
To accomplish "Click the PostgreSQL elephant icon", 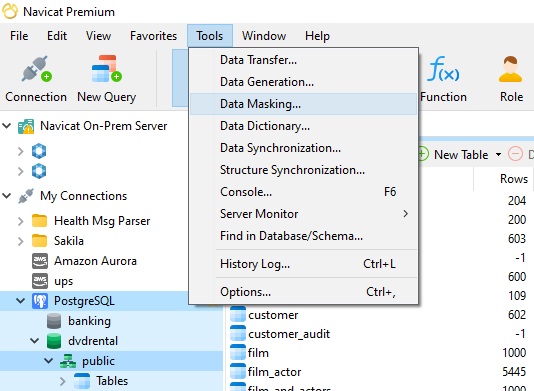I will tap(40, 301).
